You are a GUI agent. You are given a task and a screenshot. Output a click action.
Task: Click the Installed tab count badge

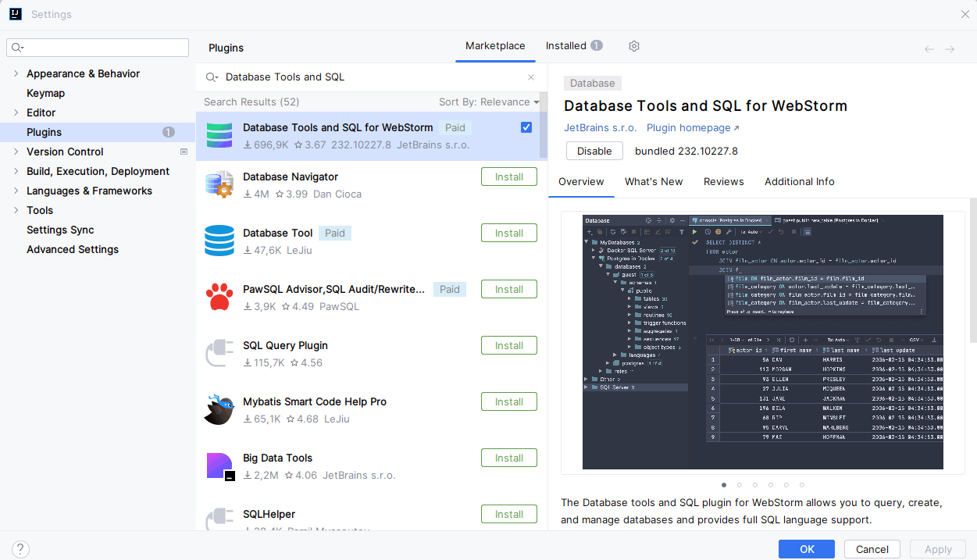point(597,45)
